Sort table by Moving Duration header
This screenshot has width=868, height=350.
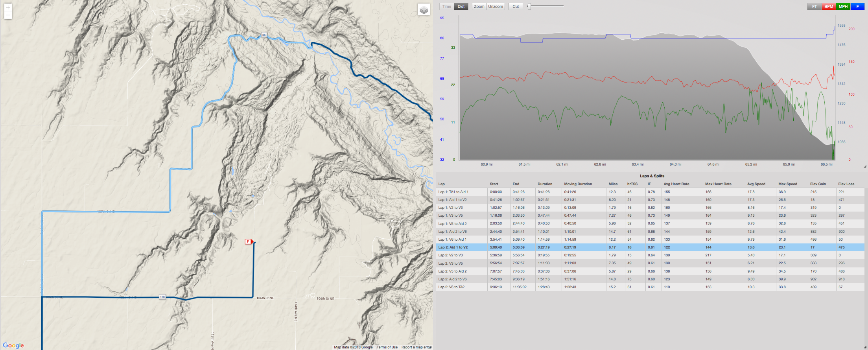click(578, 184)
